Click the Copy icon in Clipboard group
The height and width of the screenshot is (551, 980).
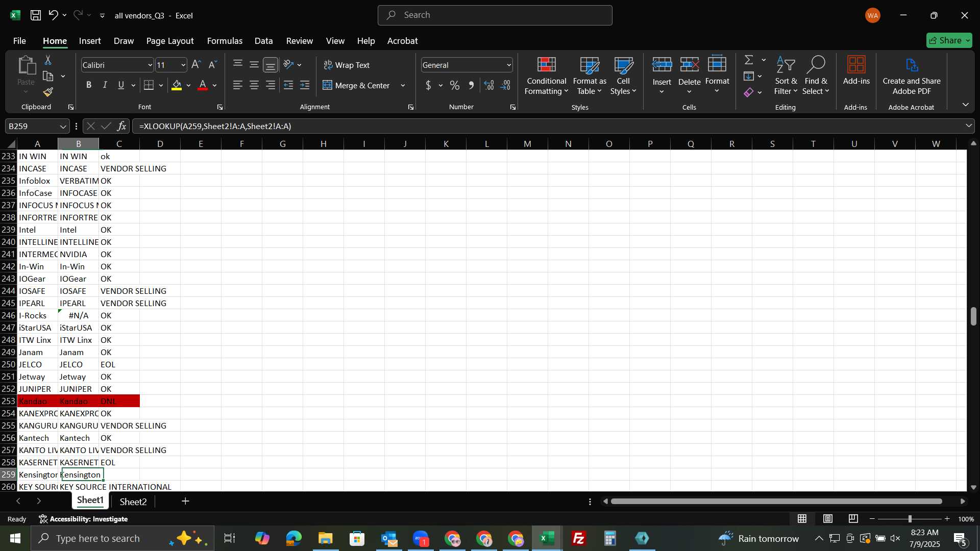click(x=48, y=77)
